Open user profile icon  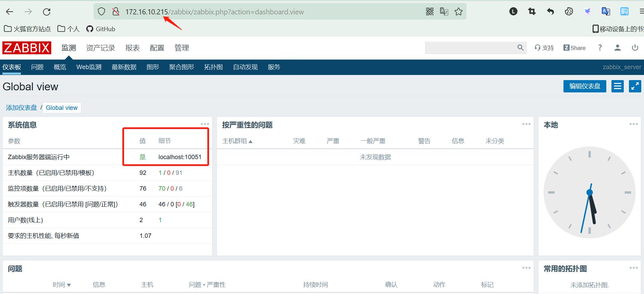point(618,48)
